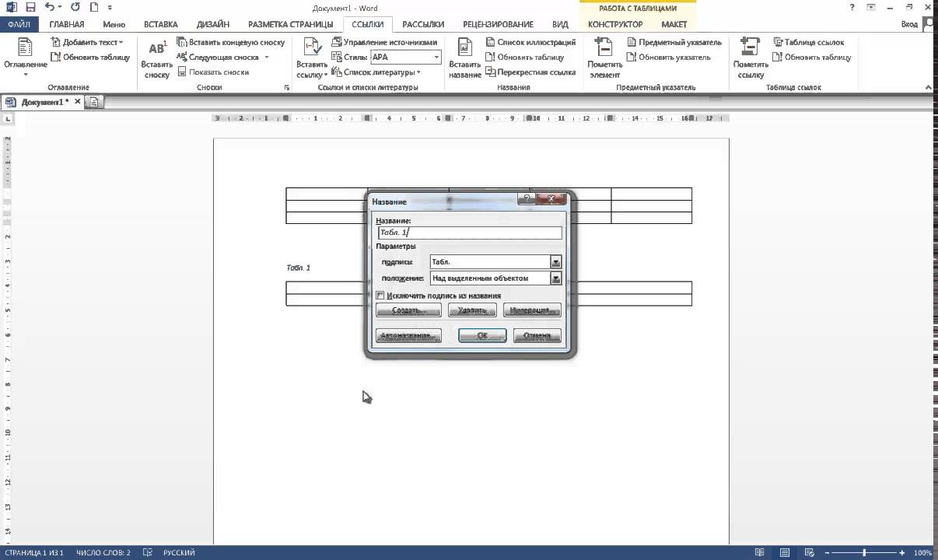Click the zoom slider in the status bar
Screen dimensions: 938x560
click(864, 553)
